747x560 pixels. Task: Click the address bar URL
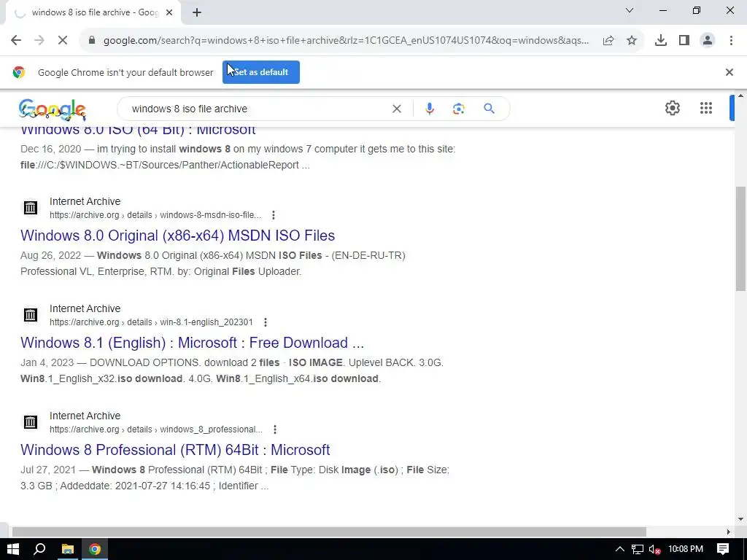[x=347, y=41]
